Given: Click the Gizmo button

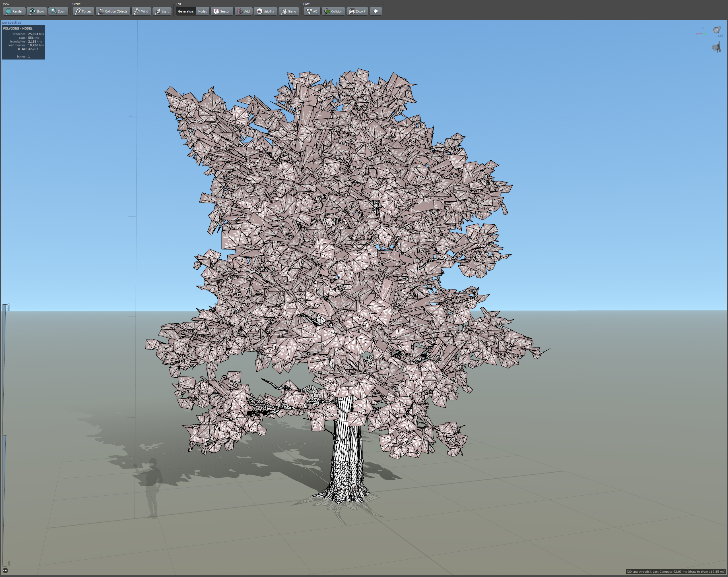Looking at the screenshot, I should click(288, 11).
